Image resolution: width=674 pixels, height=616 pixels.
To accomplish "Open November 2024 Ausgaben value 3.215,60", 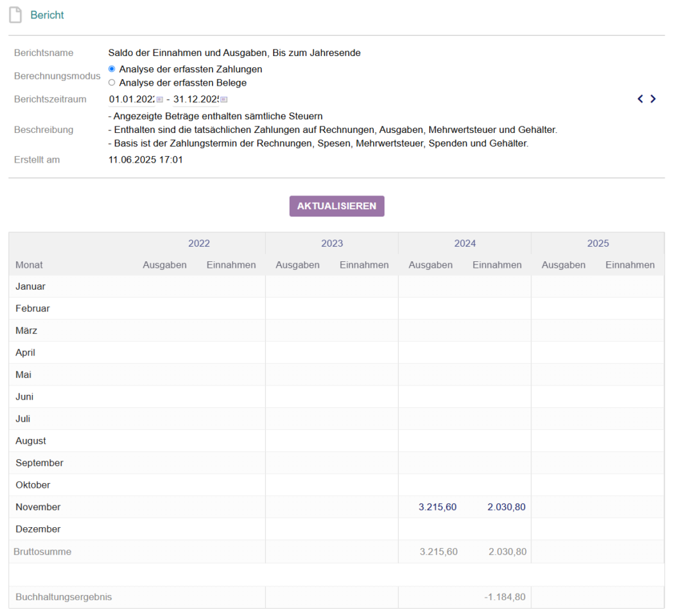I will pyautogui.click(x=437, y=507).
